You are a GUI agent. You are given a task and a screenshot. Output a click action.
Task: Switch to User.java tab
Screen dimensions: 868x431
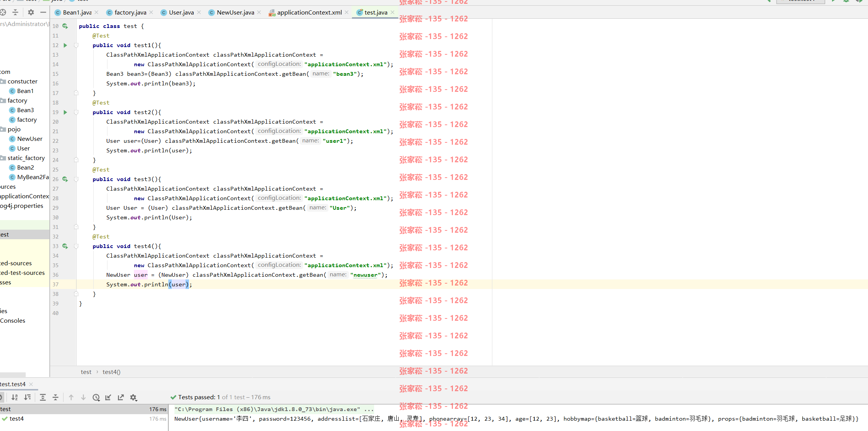click(181, 12)
